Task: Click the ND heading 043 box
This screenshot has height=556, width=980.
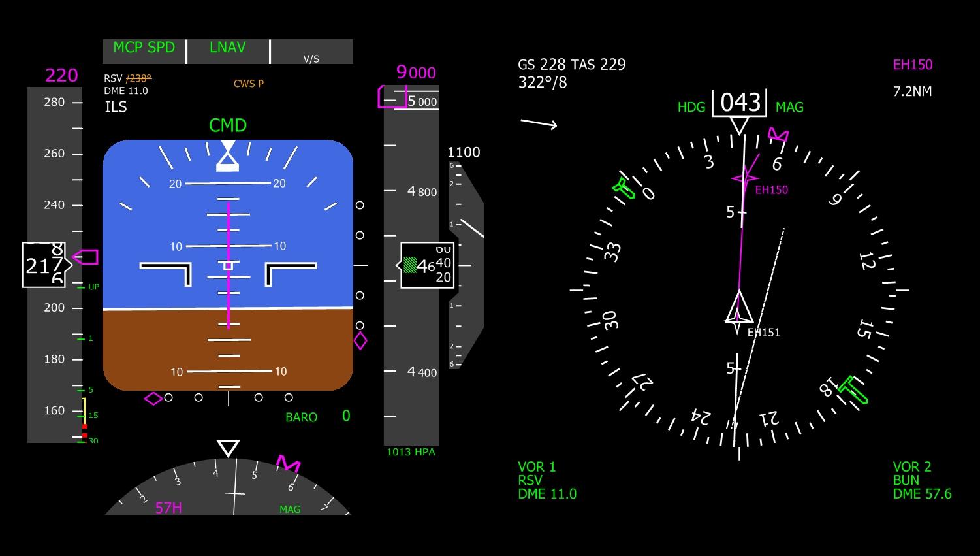Action: (x=740, y=103)
